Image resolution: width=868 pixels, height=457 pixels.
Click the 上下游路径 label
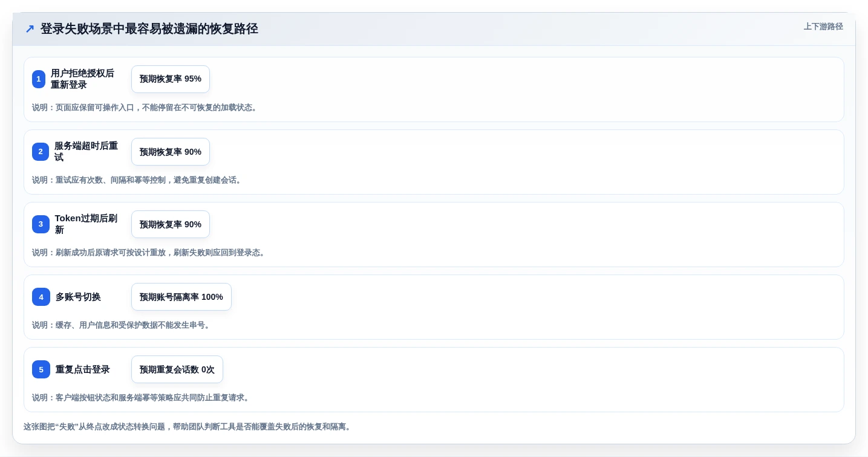click(823, 27)
